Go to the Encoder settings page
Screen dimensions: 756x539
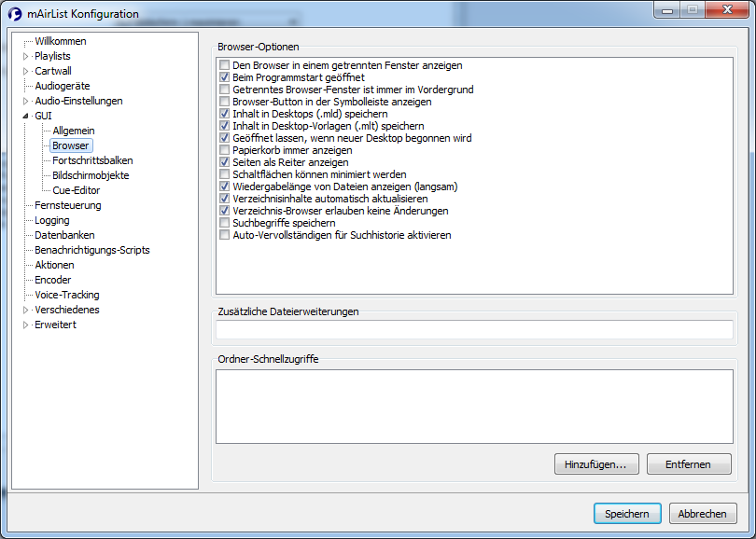tap(52, 280)
